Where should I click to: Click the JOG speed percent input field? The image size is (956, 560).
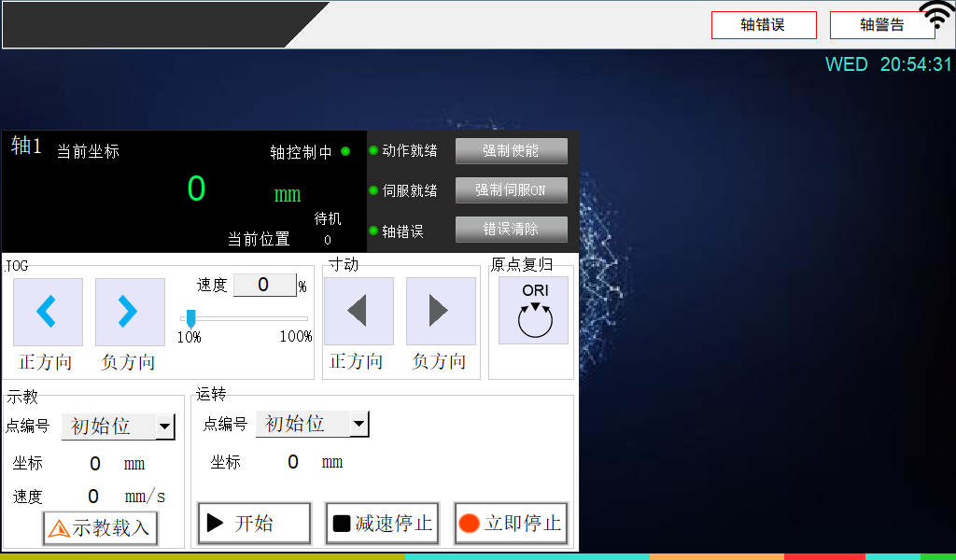[263, 286]
